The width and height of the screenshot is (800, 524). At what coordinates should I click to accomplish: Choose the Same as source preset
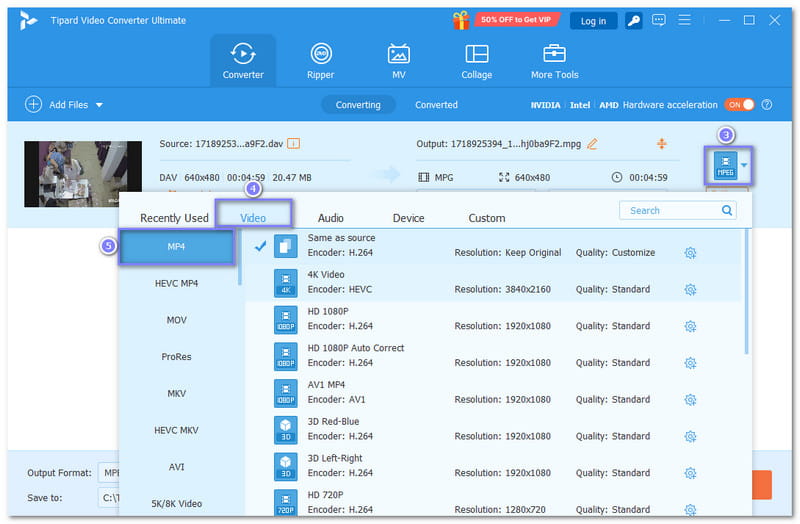[x=493, y=245]
